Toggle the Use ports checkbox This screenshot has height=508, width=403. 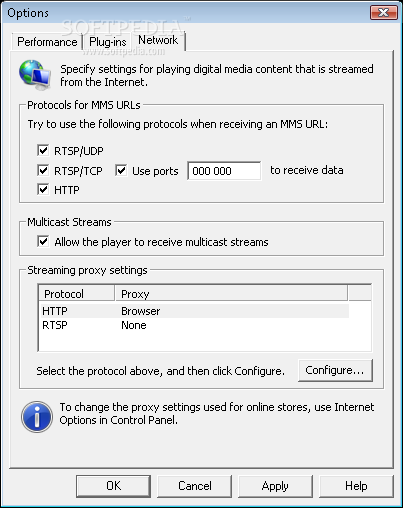coord(121,170)
